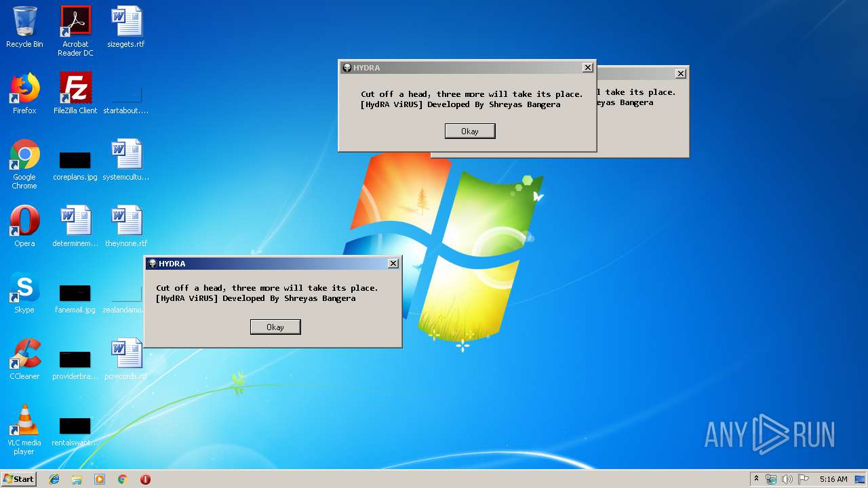
Task: Close the lower-left HYDRA dialog
Action: pos(393,263)
